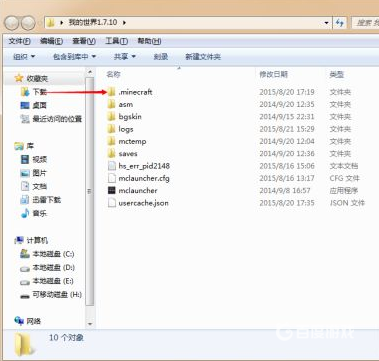Open the 帮助(H) menu
The width and height of the screenshot is (379, 361).
[149, 41]
